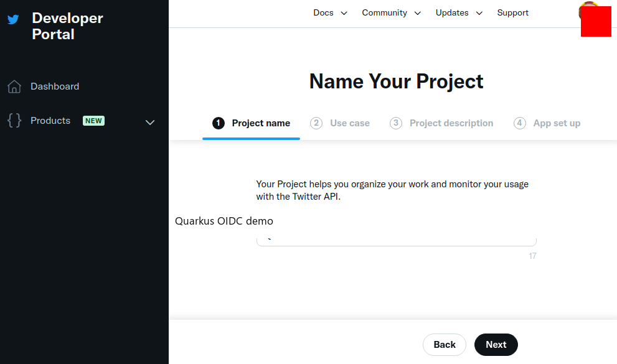Click the Developer Portal title
The image size is (617, 364).
coord(67,26)
